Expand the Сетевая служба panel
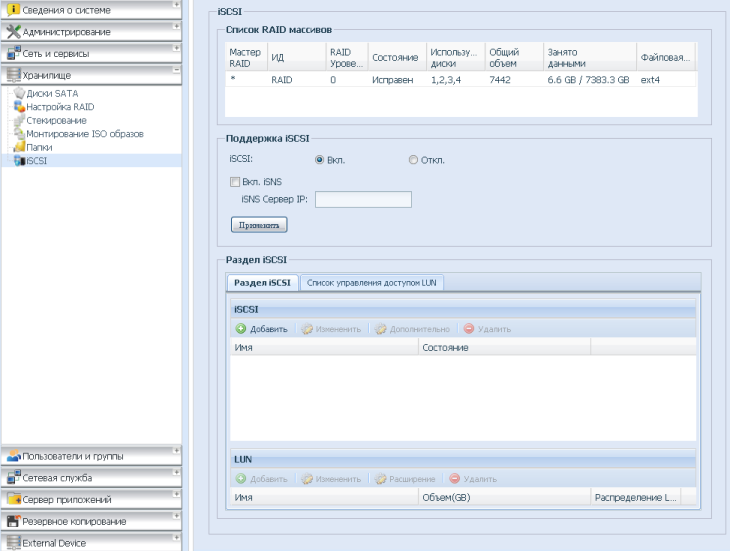Screen dimensions: 730x551 (176, 472)
